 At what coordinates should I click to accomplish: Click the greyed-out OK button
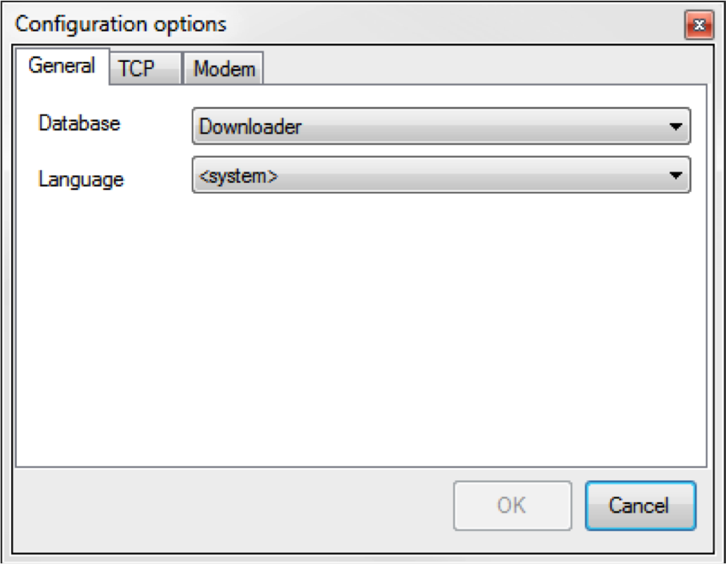pyautogui.click(x=512, y=505)
